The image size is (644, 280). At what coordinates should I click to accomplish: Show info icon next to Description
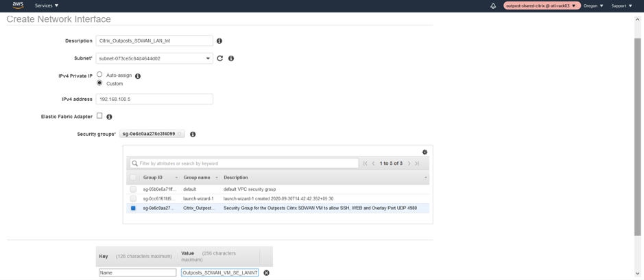(219, 41)
